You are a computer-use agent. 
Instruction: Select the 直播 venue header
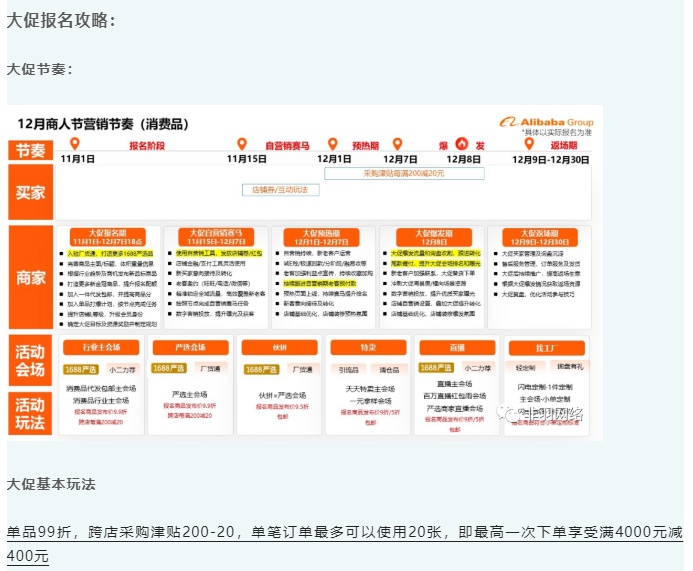(458, 347)
